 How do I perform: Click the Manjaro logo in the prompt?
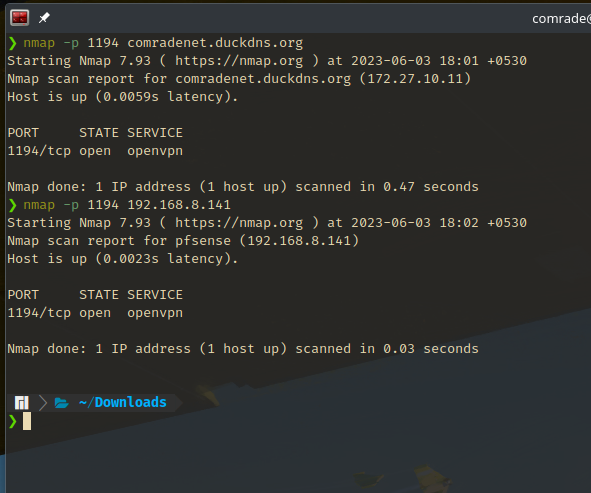21,403
